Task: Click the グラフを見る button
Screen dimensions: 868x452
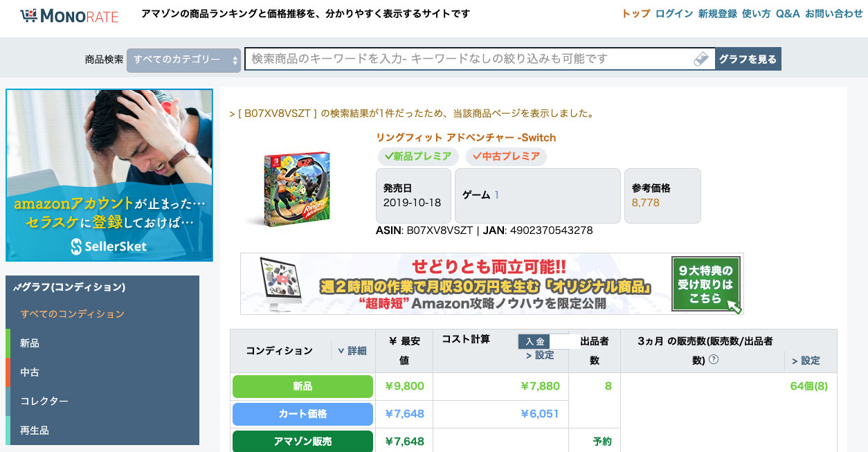Action: (x=748, y=60)
